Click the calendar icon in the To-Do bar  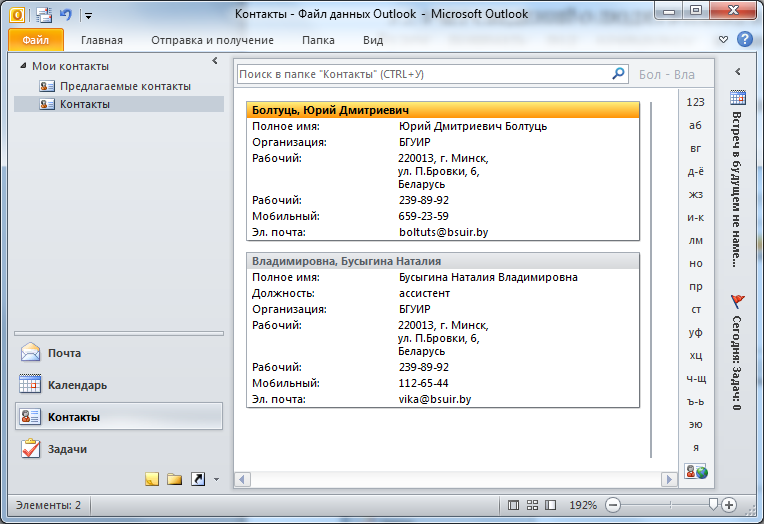pos(738,97)
